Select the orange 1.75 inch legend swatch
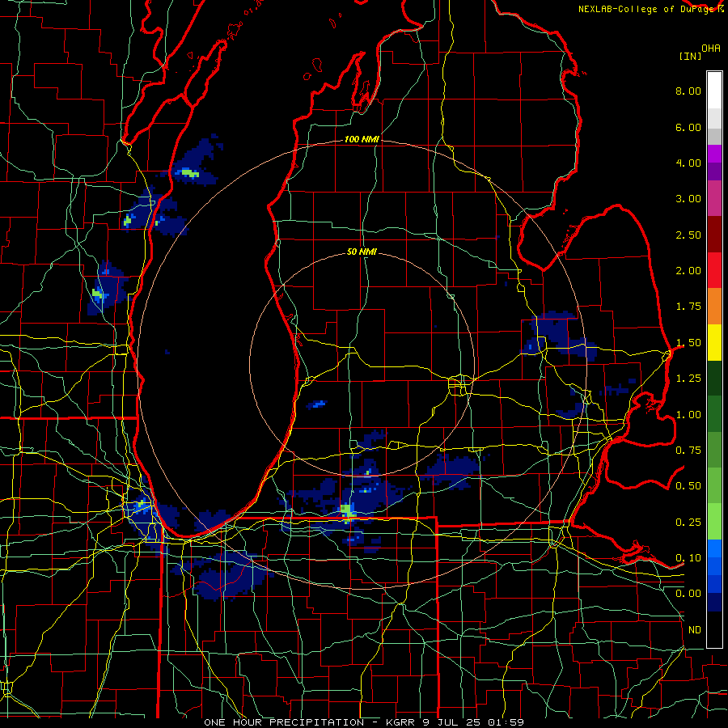This screenshot has width=728, height=728. pyautogui.click(x=714, y=306)
